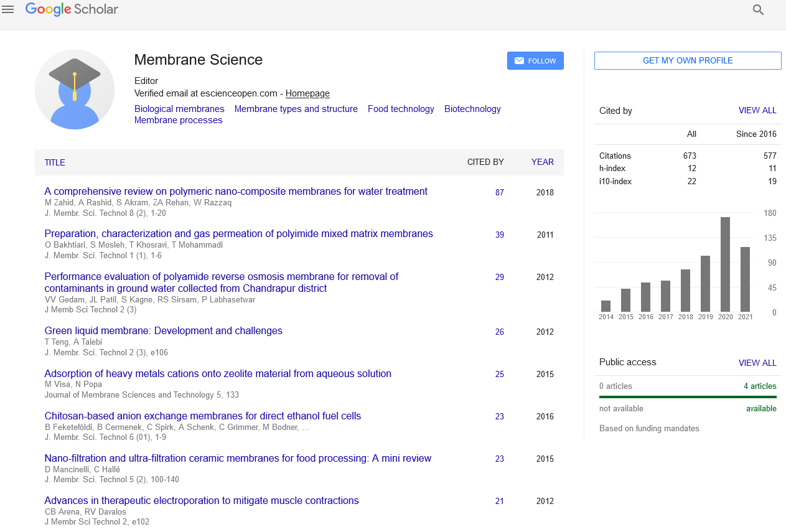Click the Google Scholar logo
Image resolution: width=786 pixels, height=532 pixels.
[72, 9]
